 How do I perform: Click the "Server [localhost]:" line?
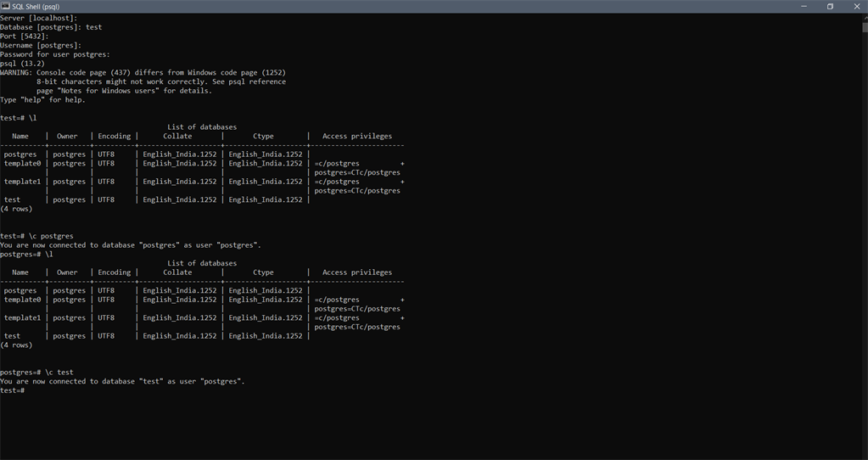[x=39, y=18]
